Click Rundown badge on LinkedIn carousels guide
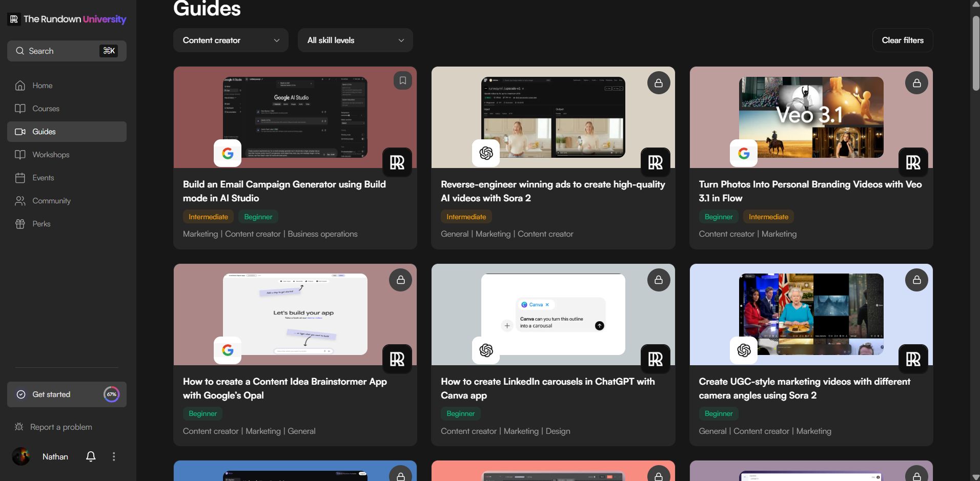The image size is (980, 481). (656, 359)
